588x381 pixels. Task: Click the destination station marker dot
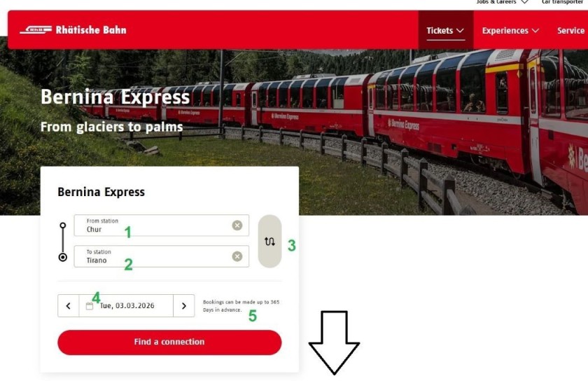click(63, 257)
